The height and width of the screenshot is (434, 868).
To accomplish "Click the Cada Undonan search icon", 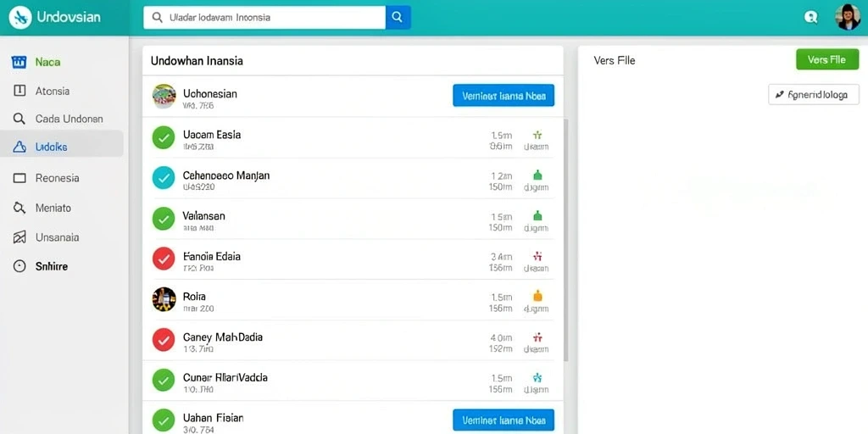I will pyautogui.click(x=19, y=119).
